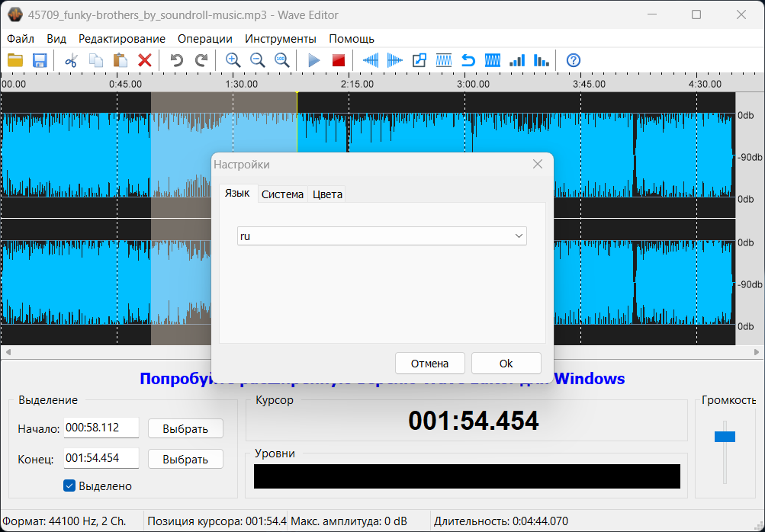Screen dimensions: 765x532
Task: Click the zoom in magnifier icon
Action: pyautogui.click(x=233, y=60)
